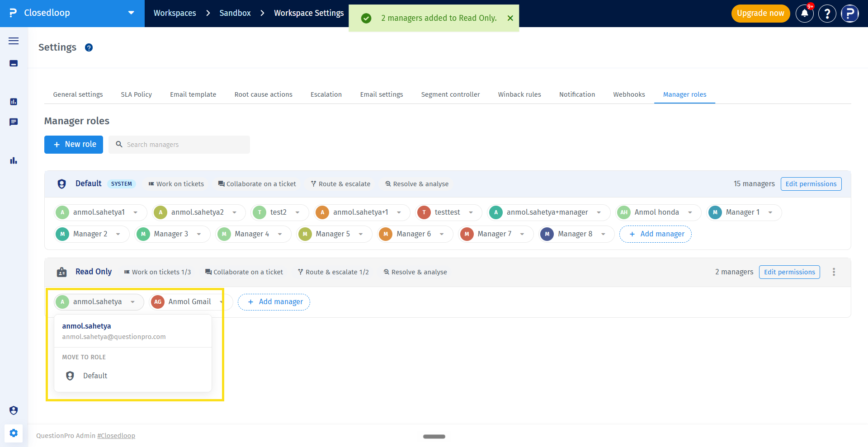The height and width of the screenshot is (447, 868).
Task: Open the #Closedloop footer link
Action: tap(116, 436)
